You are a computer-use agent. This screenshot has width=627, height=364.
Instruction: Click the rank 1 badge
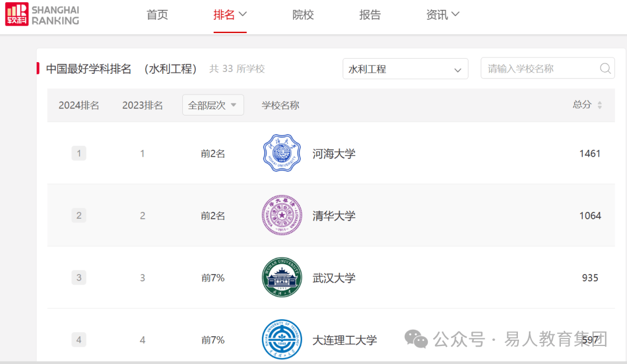point(79,153)
